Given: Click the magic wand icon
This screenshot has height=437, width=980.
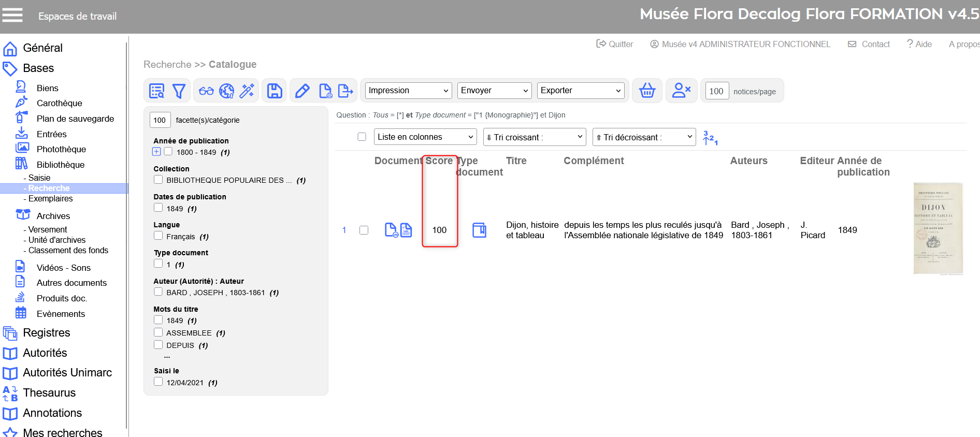Looking at the screenshot, I should pos(247,91).
